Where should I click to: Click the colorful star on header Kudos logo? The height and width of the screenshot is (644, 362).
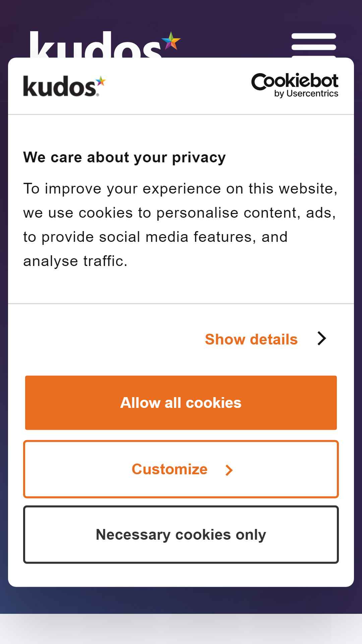[171, 41]
